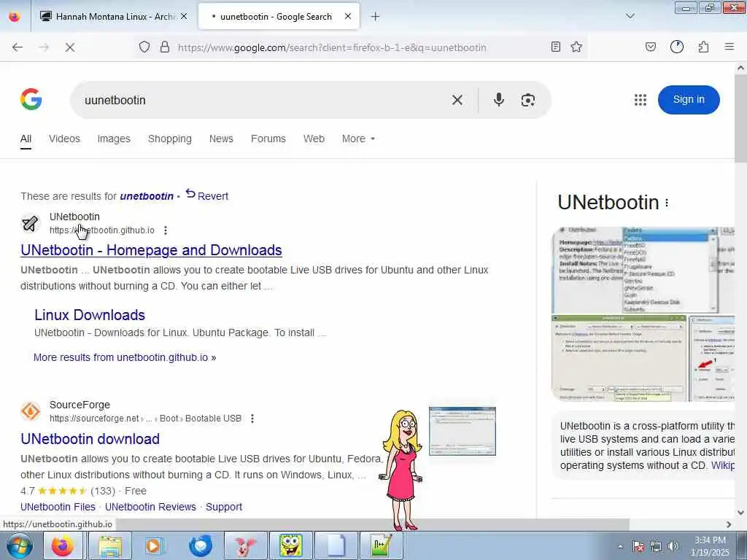
Task: Open the Linux Downloads sublink
Action: pos(90,315)
